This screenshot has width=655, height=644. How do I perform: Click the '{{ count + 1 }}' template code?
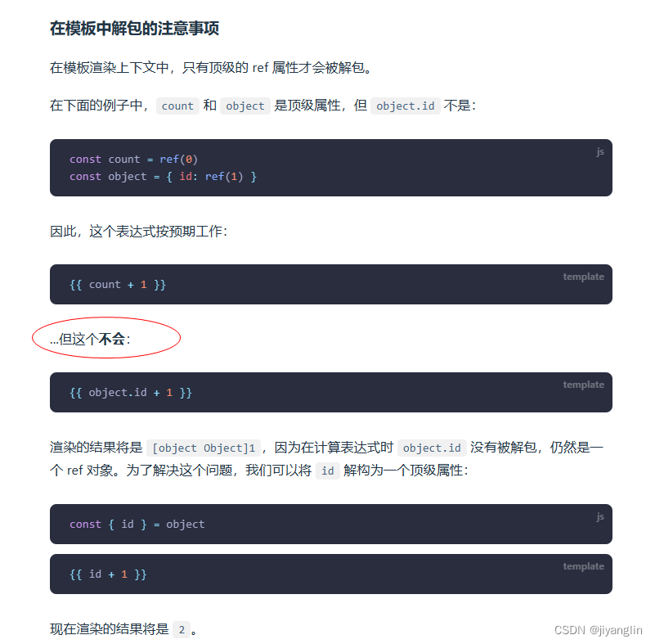point(118,285)
